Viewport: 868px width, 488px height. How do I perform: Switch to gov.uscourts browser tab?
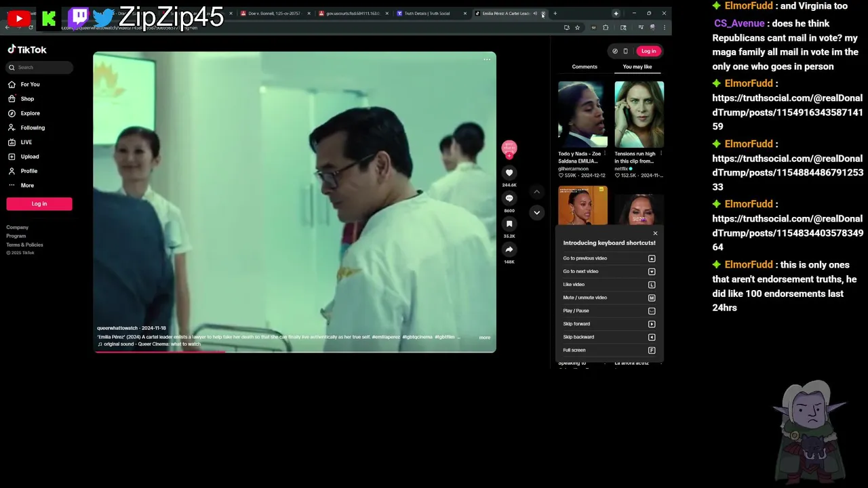pyautogui.click(x=353, y=14)
